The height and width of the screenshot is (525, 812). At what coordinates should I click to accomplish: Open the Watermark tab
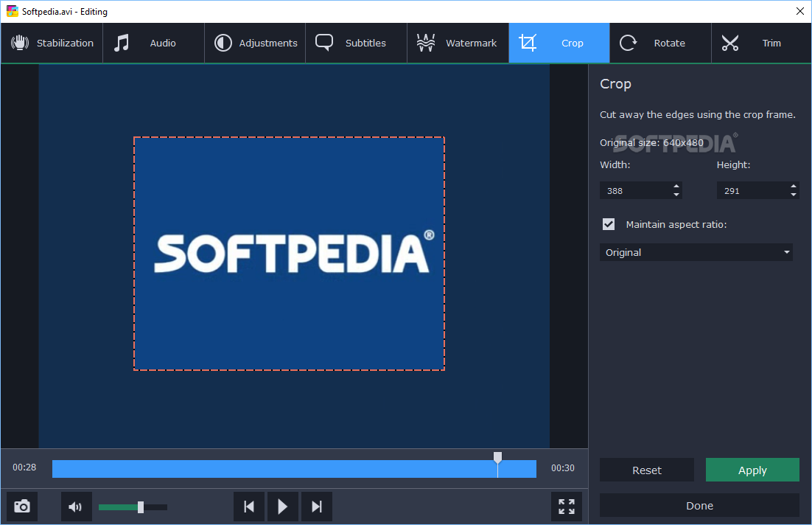tap(458, 43)
